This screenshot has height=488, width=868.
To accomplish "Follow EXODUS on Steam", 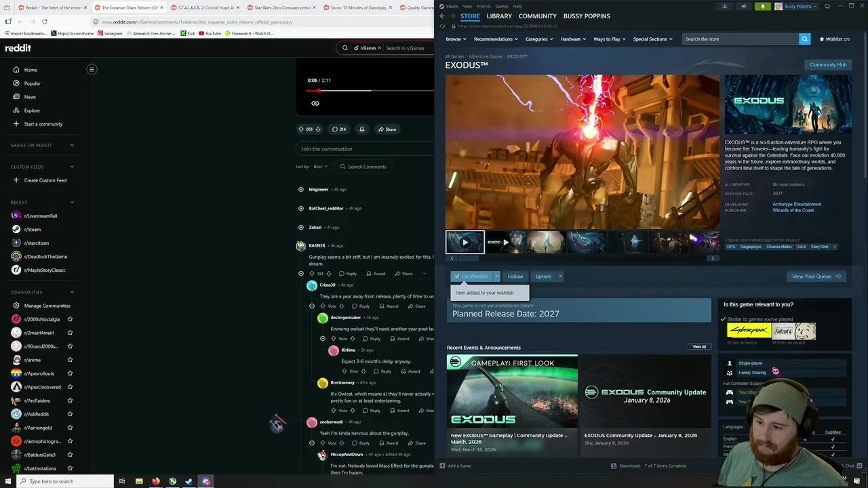I will 515,277.
